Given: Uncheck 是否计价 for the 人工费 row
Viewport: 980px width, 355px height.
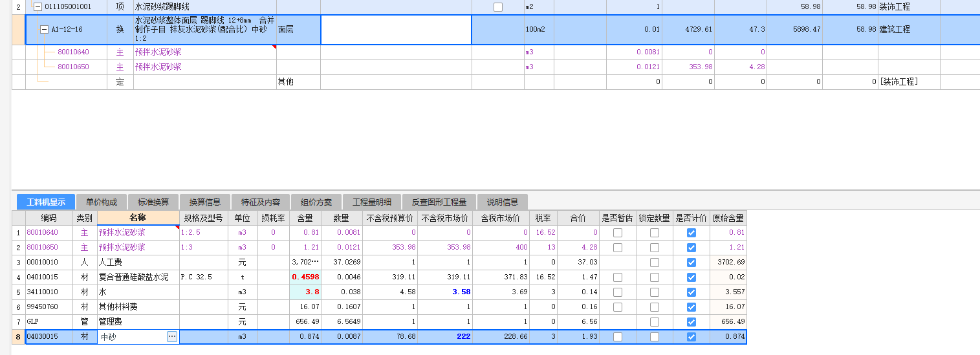Looking at the screenshot, I should point(691,263).
